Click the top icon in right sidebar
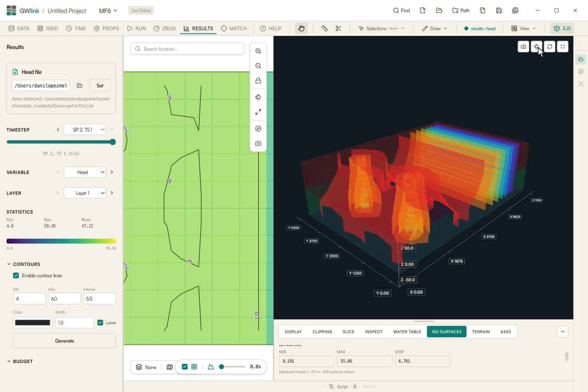 click(581, 59)
